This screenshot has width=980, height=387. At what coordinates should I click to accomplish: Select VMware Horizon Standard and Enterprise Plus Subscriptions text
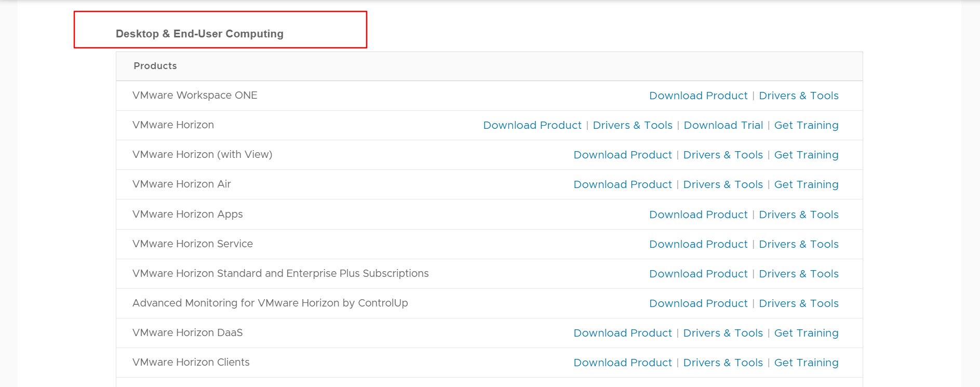click(x=280, y=273)
